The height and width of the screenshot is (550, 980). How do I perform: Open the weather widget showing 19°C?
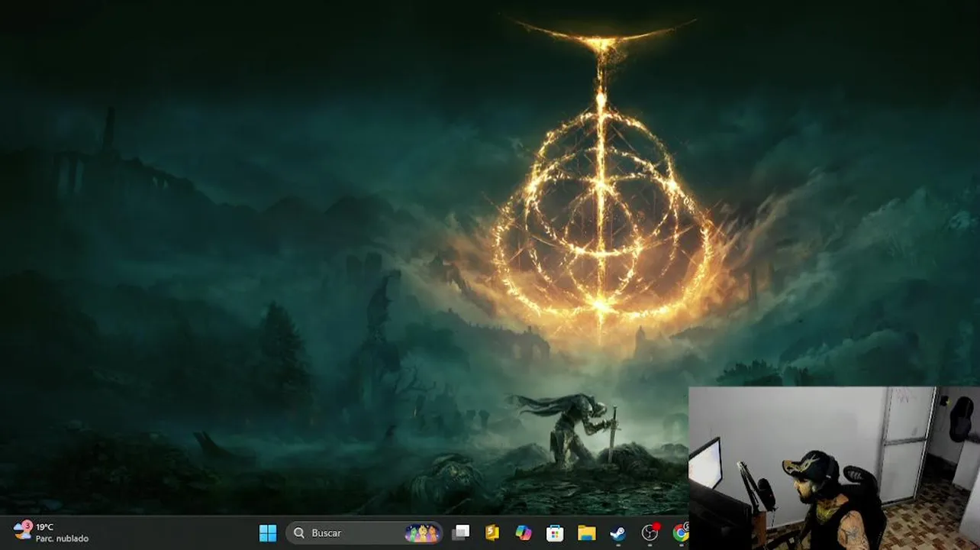[51, 532]
